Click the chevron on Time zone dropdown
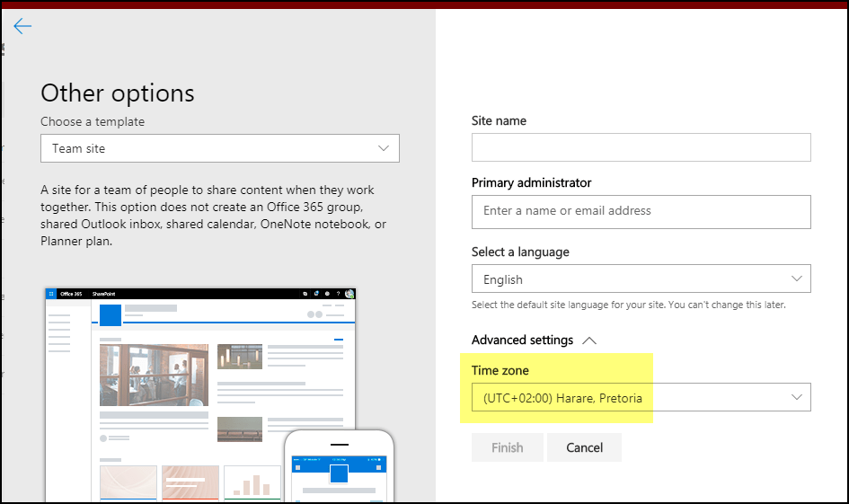 point(796,397)
